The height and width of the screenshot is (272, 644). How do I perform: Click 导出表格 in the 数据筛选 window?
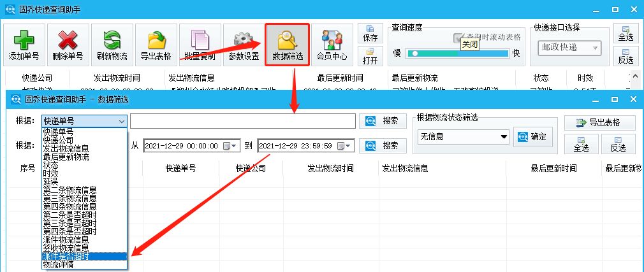[x=600, y=122]
